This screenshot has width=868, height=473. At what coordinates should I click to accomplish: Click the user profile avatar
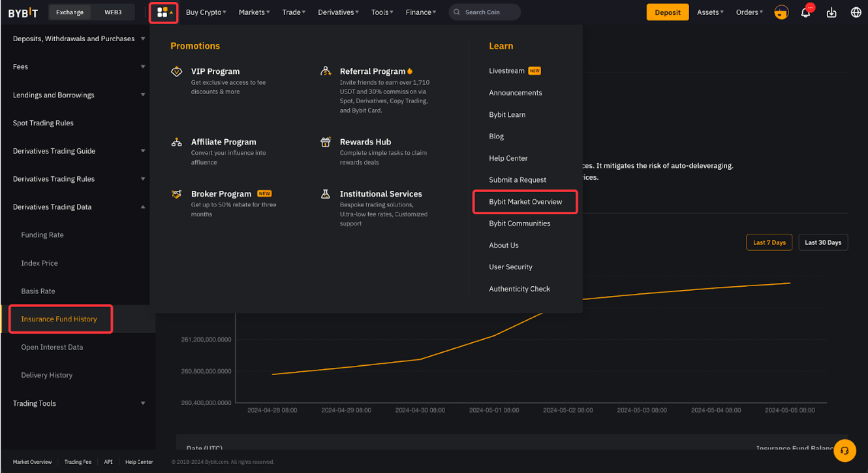[x=781, y=12]
